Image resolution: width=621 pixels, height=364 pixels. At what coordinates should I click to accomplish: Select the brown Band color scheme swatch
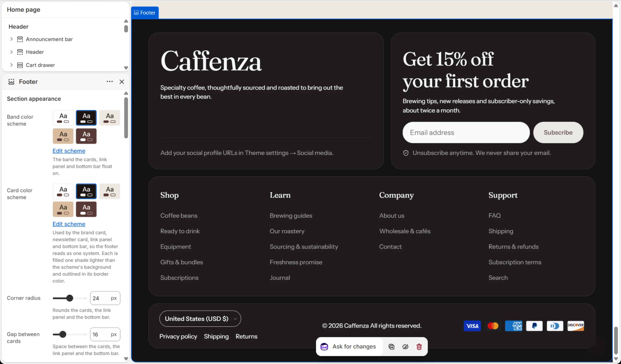(x=86, y=136)
